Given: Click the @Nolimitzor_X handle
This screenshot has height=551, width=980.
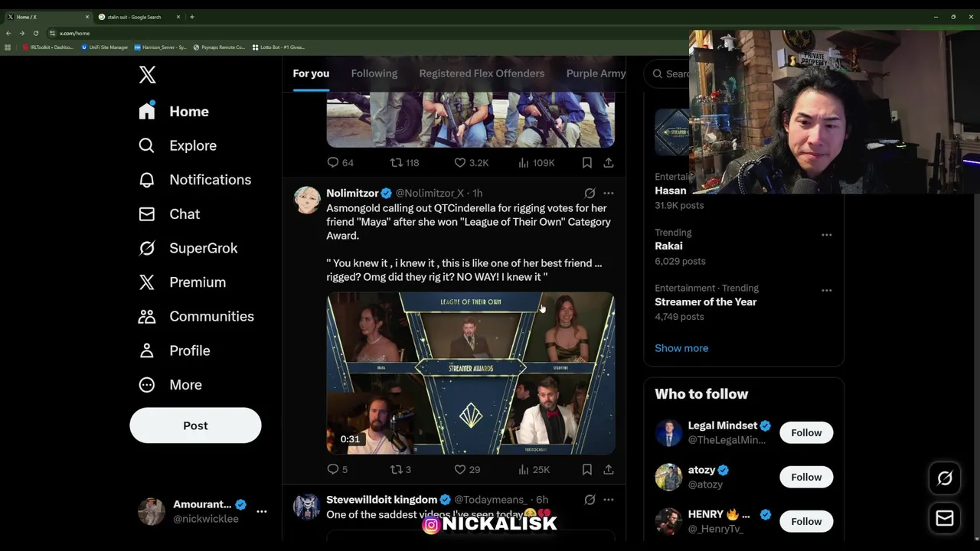Looking at the screenshot, I should 430,194.
